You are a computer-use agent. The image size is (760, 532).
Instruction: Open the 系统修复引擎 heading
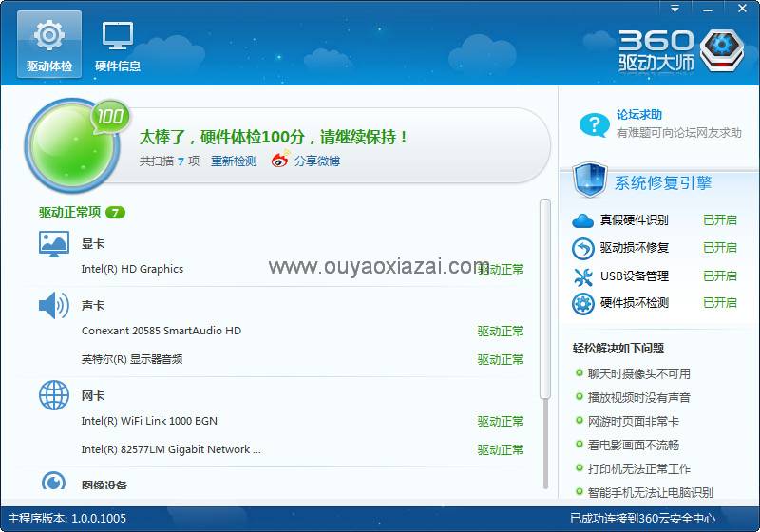[x=662, y=182]
